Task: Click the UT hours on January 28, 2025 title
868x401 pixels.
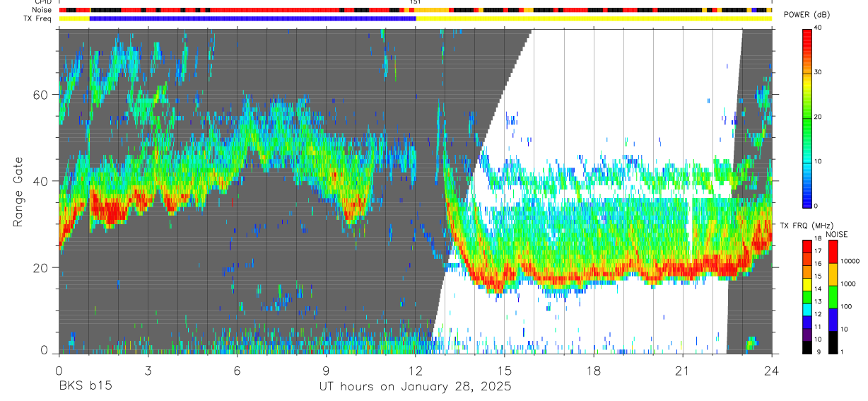Action: (415, 387)
